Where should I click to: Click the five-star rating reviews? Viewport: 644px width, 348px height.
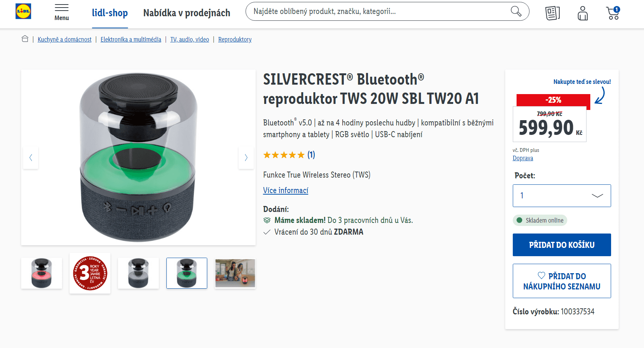(289, 155)
